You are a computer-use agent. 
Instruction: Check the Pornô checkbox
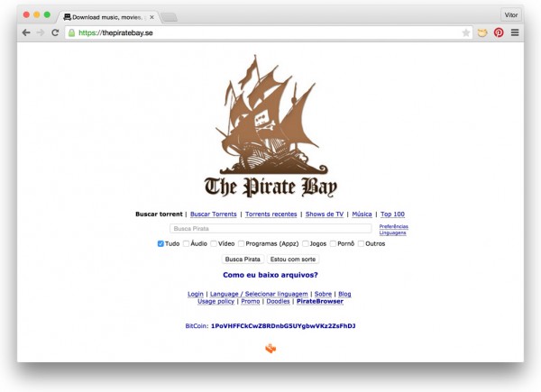[333, 243]
